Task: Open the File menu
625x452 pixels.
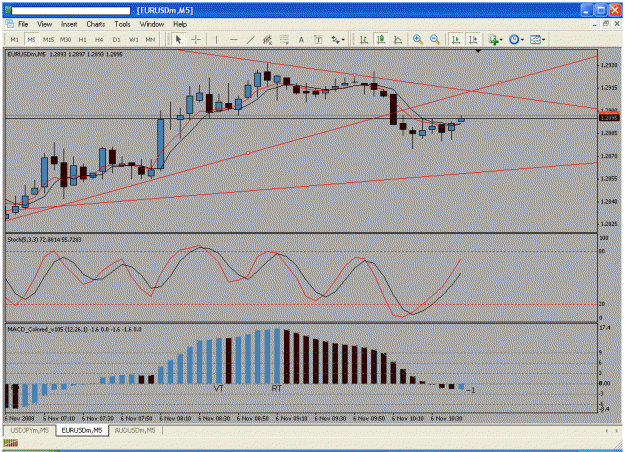Action: pyautogui.click(x=23, y=24)
